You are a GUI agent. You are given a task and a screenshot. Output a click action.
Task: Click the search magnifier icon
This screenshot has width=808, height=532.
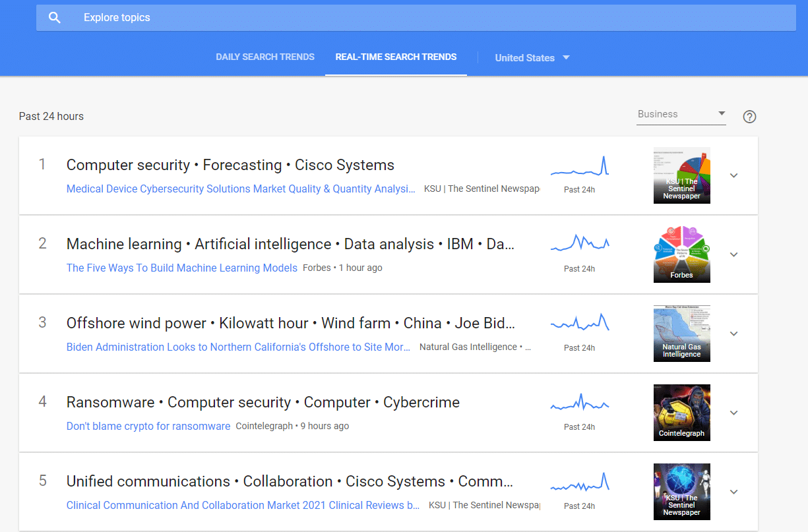pos(55,18)
